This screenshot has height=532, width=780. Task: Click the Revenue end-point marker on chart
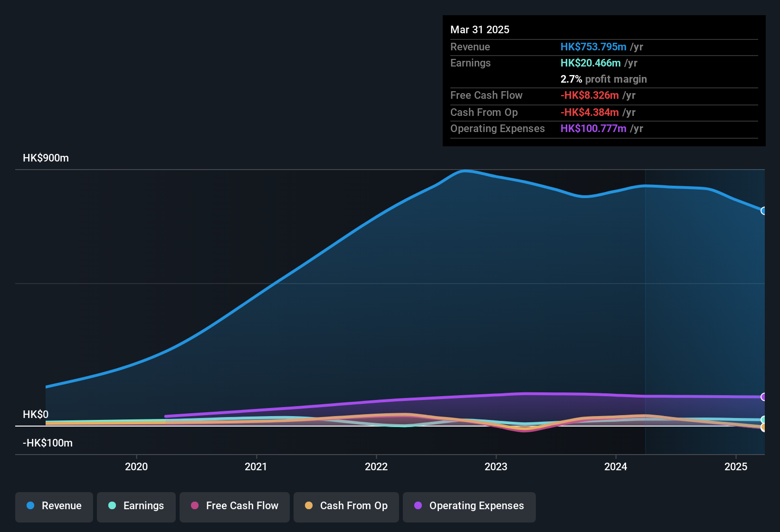coord(763,211)
